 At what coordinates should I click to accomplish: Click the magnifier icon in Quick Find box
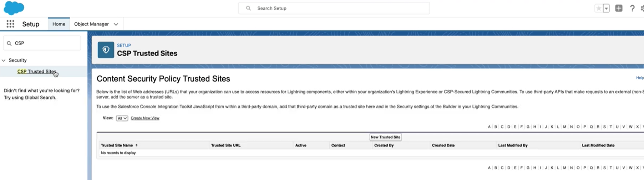point(9,43)
